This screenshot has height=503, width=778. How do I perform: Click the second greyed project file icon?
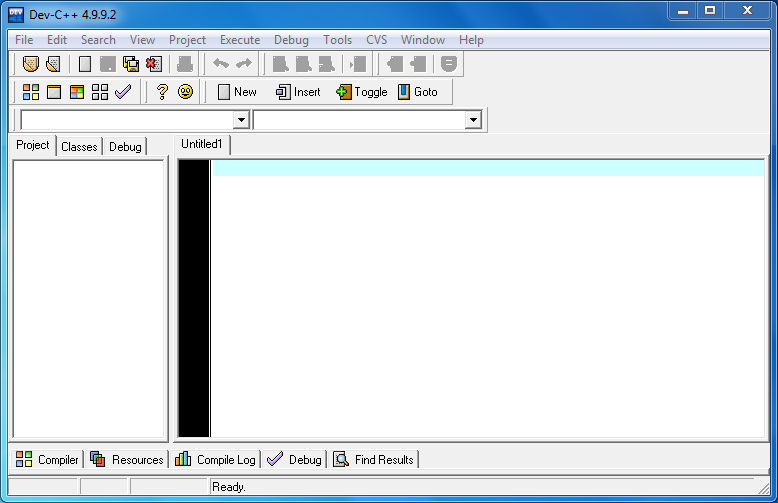pos(418,64)
